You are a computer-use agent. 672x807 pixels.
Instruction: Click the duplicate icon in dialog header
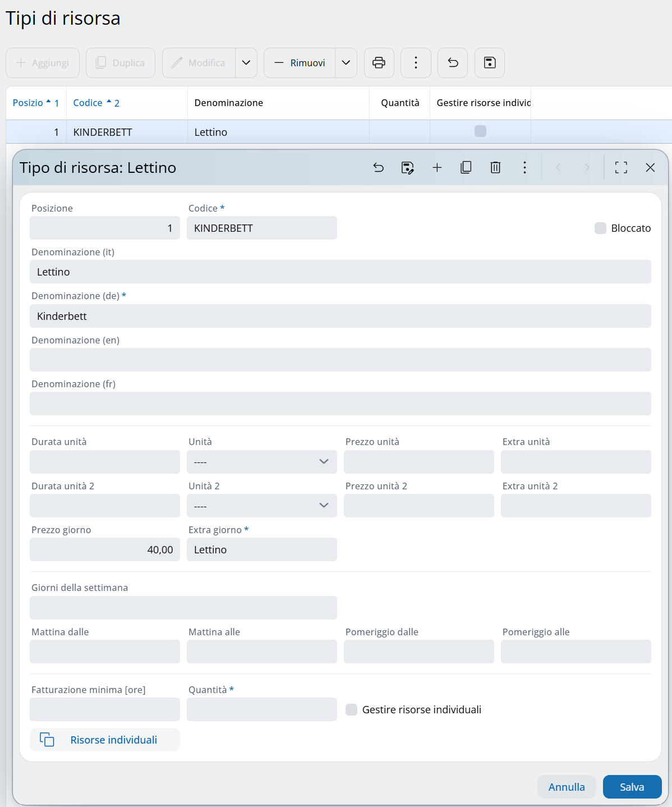[x=466, y=167]
